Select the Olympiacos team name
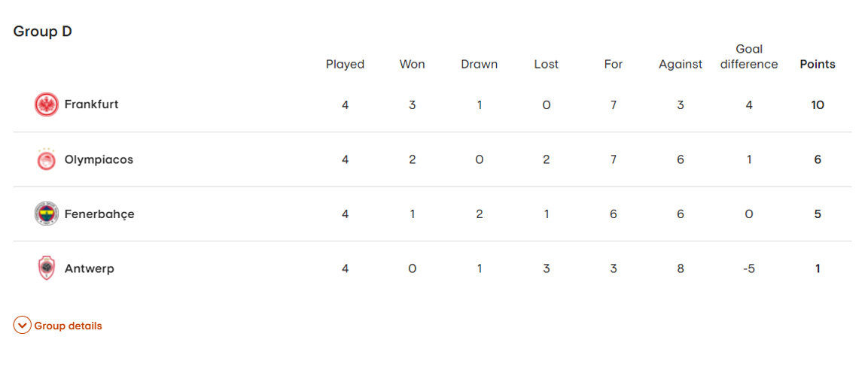This screenshot has width=868, height=379. tap(99, 159)
